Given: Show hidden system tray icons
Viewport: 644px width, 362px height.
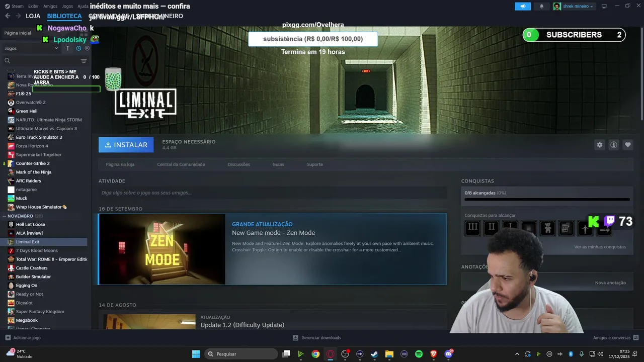Looking at the screenshot, I should coord(517,354).
